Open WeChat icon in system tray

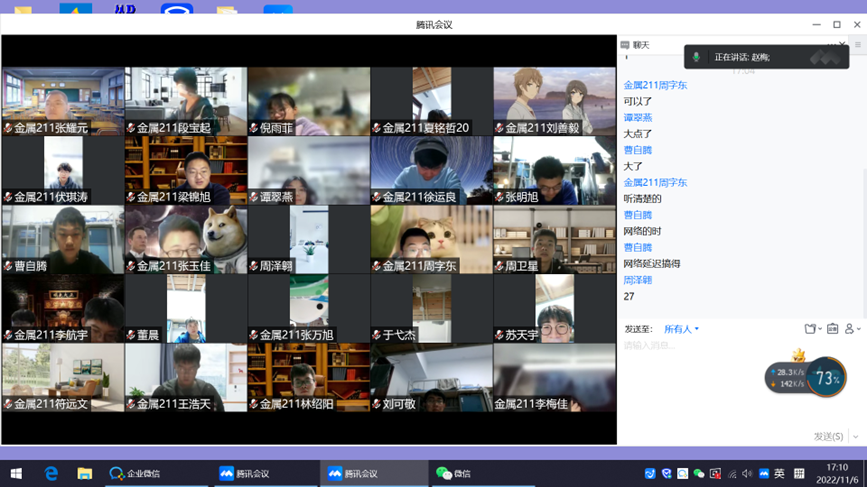click(699, 474)
